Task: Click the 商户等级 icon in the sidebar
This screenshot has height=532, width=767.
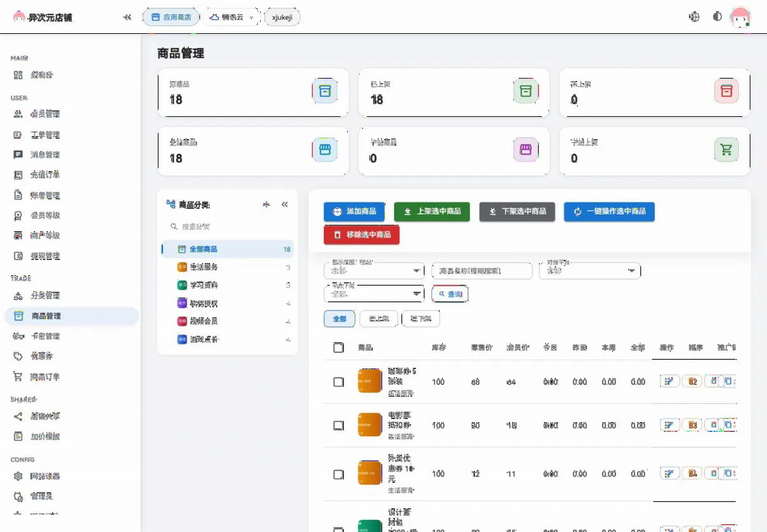Action: [x=18, y=236]
